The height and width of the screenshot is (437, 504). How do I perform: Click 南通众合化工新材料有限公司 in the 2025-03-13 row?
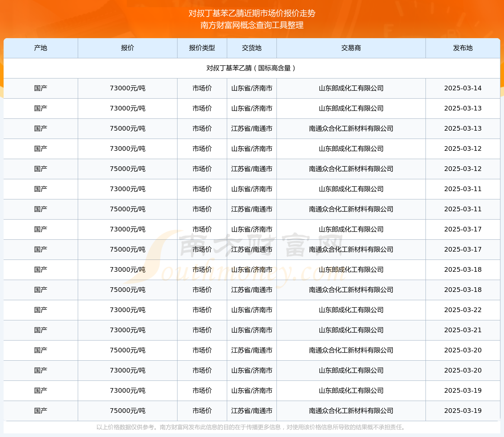[351, 129]
